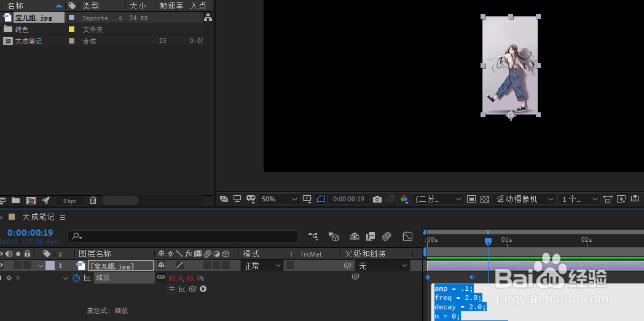Open the expression language menu arrow
Screen dimensions: 644x321
(x=203, y=288)
